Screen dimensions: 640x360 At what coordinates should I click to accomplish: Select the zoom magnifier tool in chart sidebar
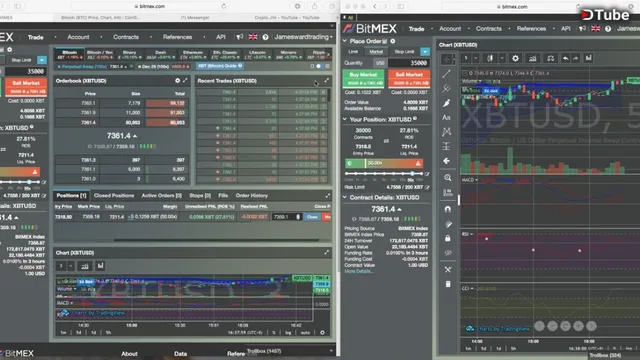tap(448, 178)
